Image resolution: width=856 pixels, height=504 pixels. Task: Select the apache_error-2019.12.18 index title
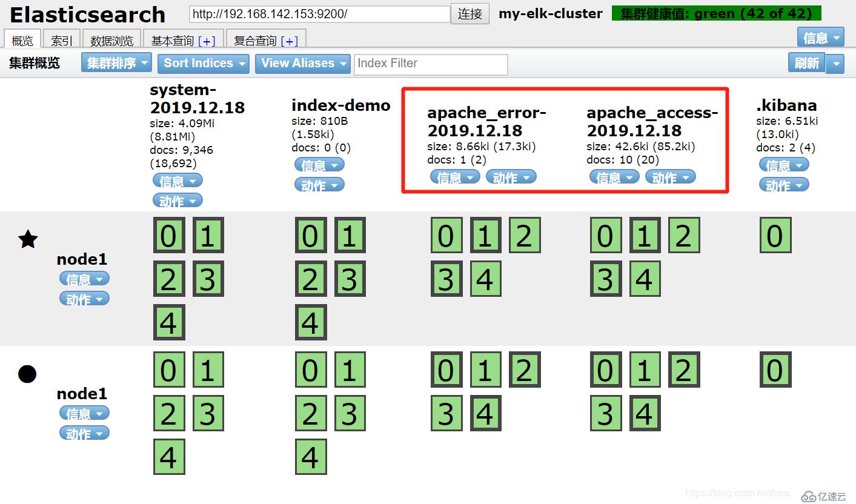point(487,121)
